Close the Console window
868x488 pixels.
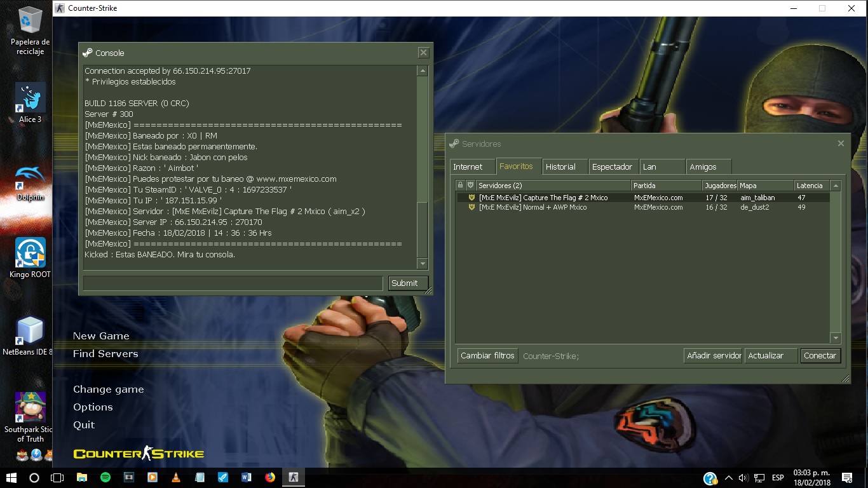(423, 53)
